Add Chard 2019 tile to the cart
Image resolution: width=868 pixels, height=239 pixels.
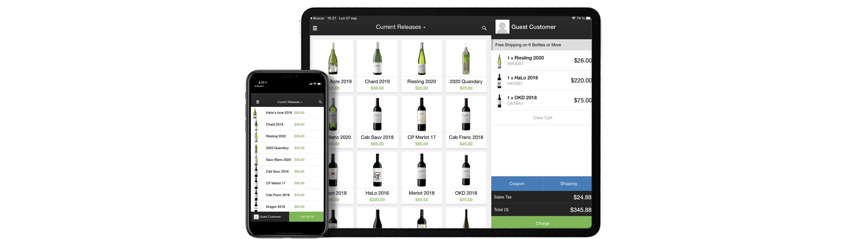click(377, 66)
